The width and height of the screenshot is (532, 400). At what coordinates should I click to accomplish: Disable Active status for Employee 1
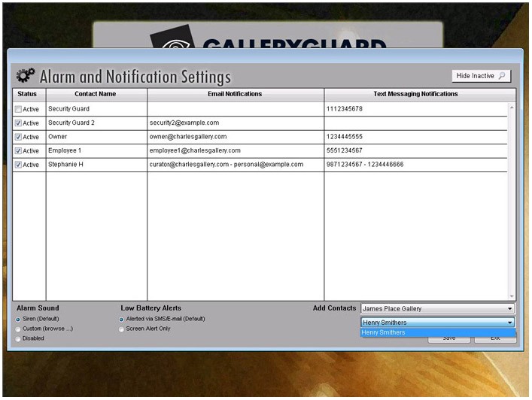[19, 151]
